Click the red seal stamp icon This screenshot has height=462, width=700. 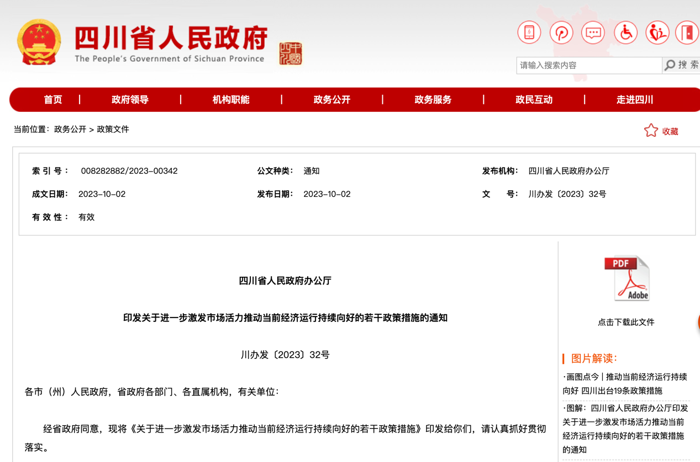(290, 53)
